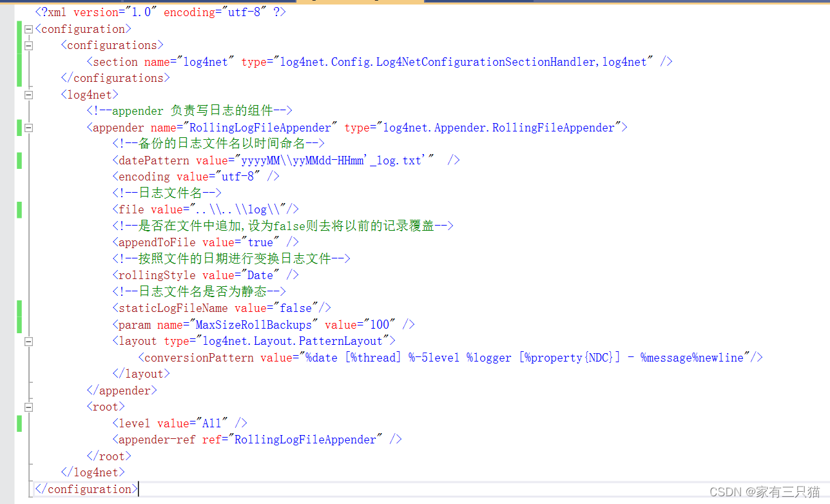Collapse the top-level configuration element
Screen dimensions: 830x504
(28, 29)
